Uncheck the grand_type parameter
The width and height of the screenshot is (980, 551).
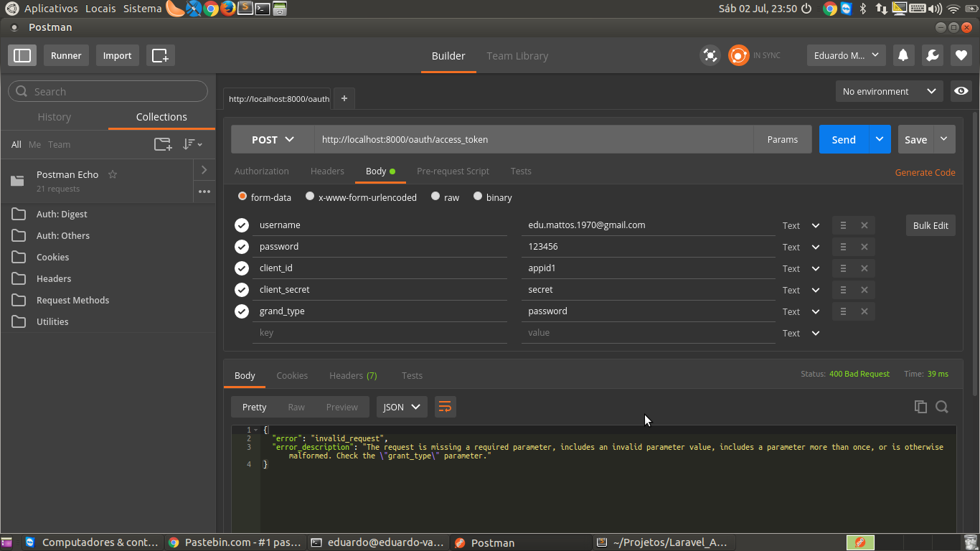tap(242, 311)
